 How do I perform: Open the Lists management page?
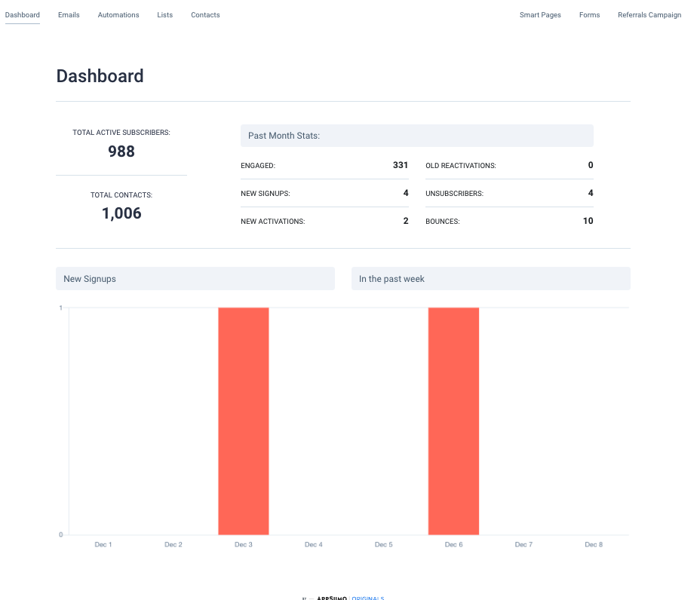[x=164, y=14]
